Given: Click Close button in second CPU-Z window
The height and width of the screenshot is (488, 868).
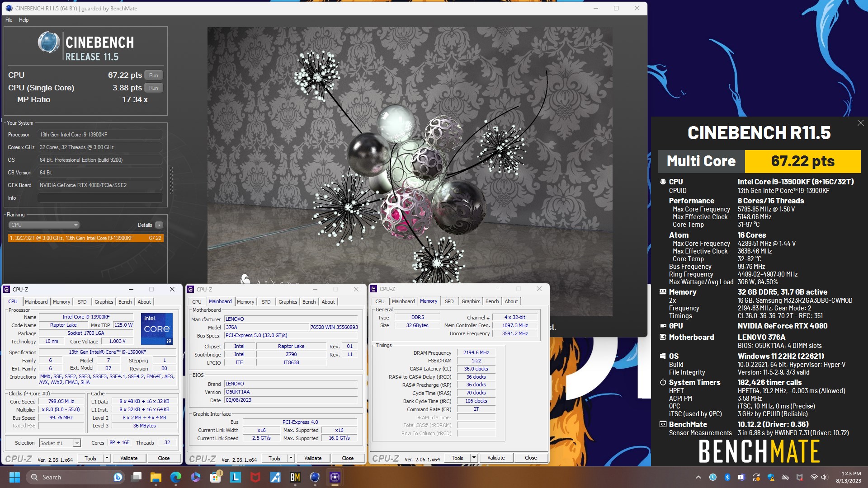Looking at the screenshot, I should coord(348,458).
